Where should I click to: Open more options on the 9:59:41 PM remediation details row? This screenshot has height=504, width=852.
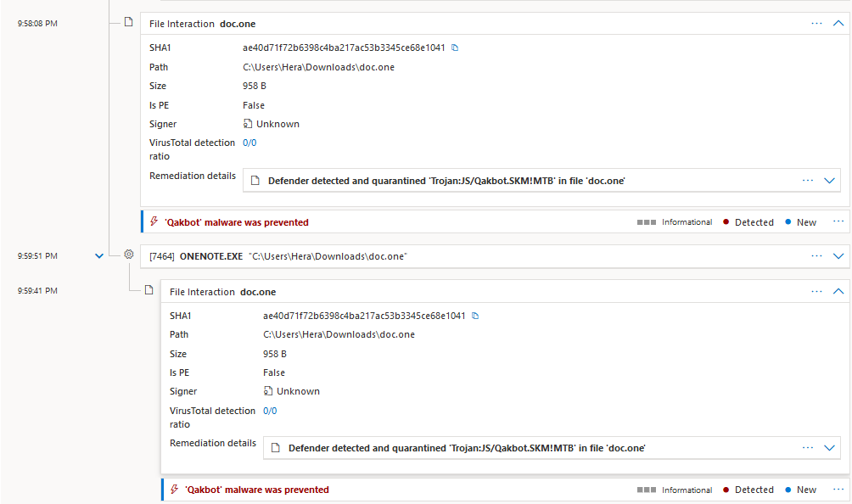[x=808, y=447]
